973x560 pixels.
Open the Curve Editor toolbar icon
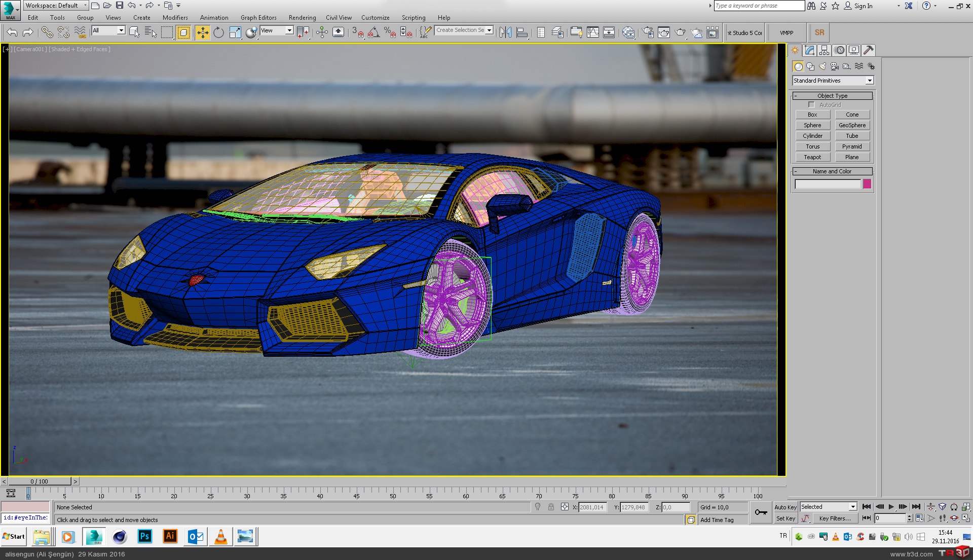593,32
